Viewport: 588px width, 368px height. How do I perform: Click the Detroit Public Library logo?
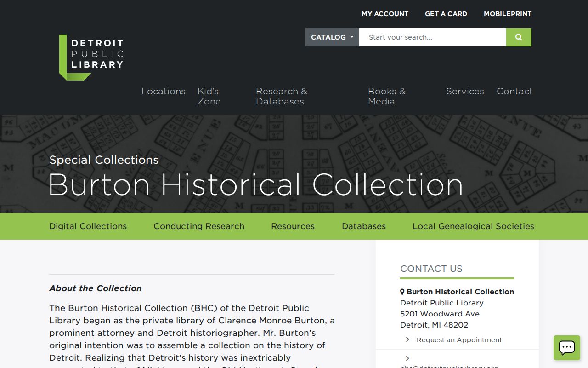[91, 57]
